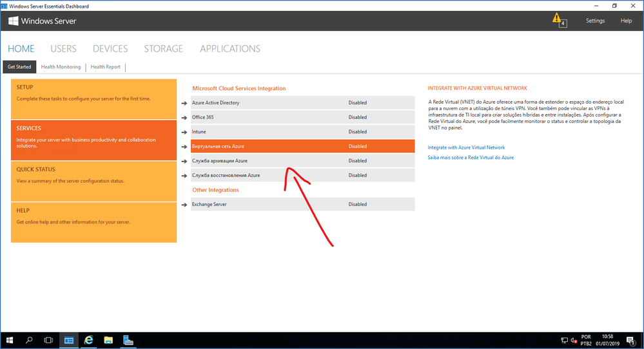Screen dimensions: 644x349
Task: Click Integrate with Azure Virtual Network link
Action: (x=466, y=147)
